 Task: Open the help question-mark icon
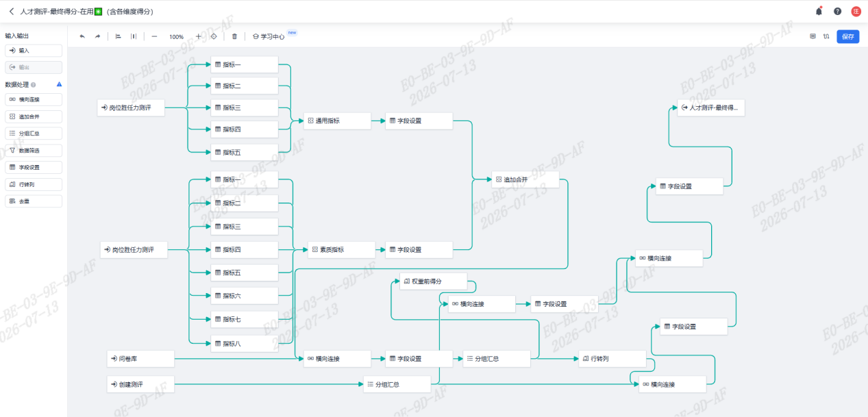(837, 11)
